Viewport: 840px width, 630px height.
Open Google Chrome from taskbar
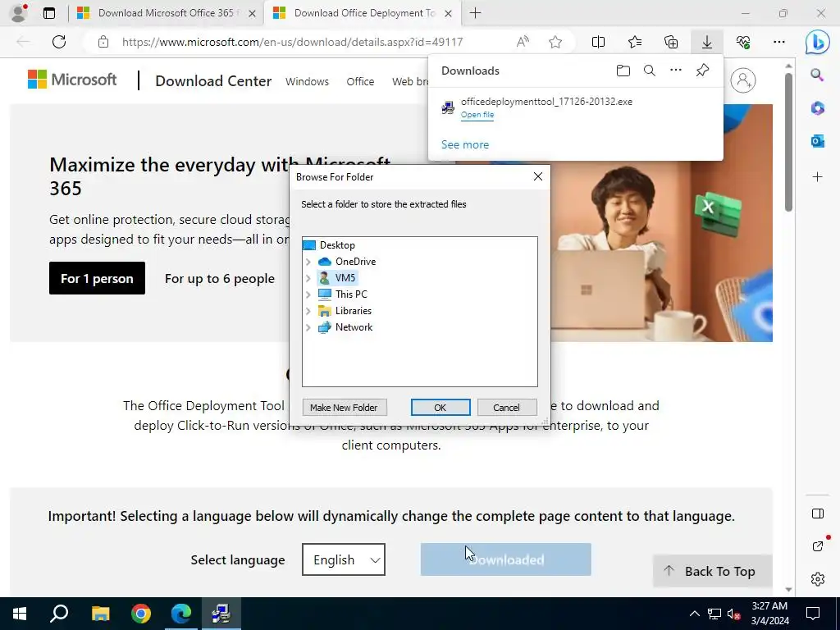pyautogui.click(x=141, y=614)
